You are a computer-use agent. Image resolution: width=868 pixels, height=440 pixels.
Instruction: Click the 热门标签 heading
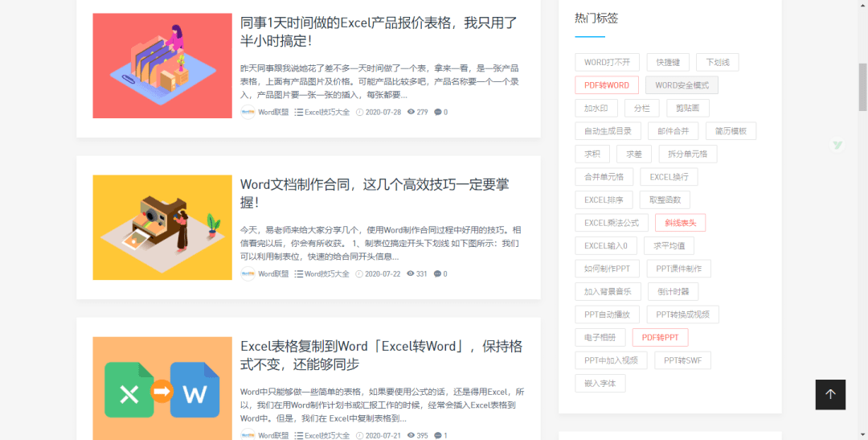click(x=596, y=19)
